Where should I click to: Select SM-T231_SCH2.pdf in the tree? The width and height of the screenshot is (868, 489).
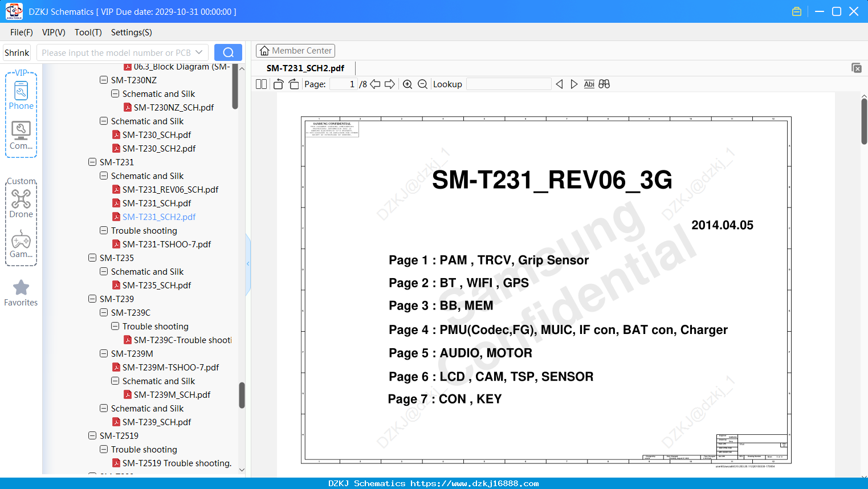pos(159,217)
